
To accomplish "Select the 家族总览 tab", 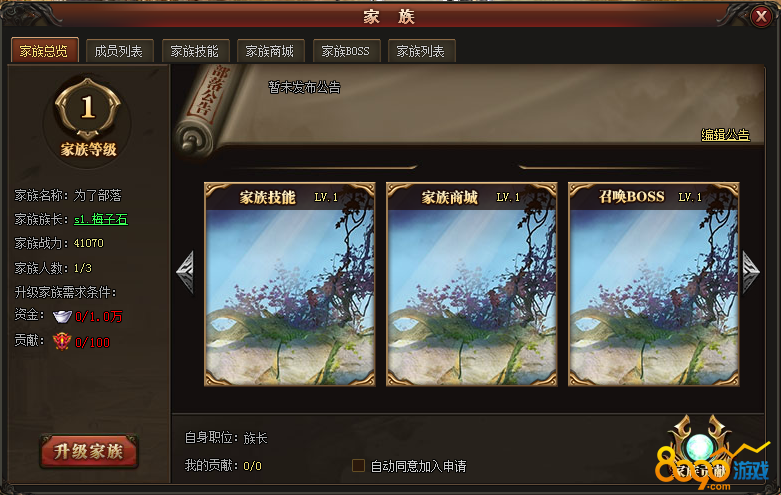I will click(x=44, y=51).
